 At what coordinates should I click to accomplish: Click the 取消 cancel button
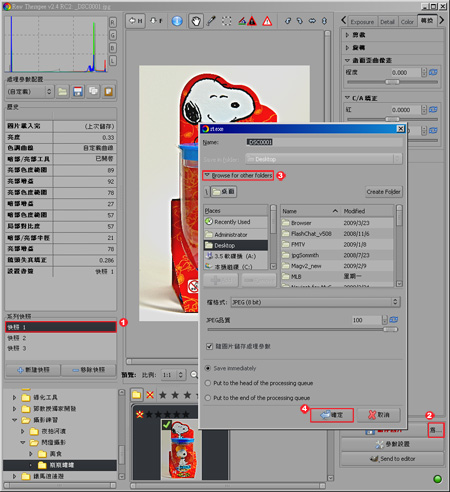tap(379, 415)
